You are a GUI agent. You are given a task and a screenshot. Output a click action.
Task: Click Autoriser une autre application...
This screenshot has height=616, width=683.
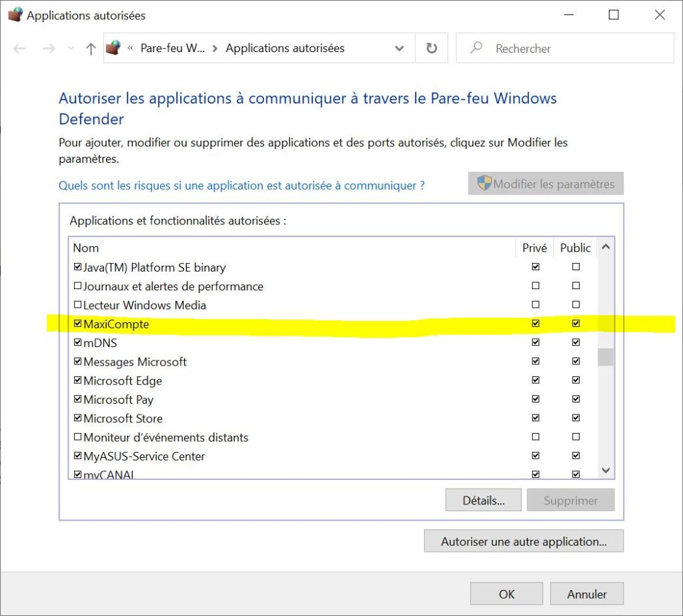tap(524, 541)
